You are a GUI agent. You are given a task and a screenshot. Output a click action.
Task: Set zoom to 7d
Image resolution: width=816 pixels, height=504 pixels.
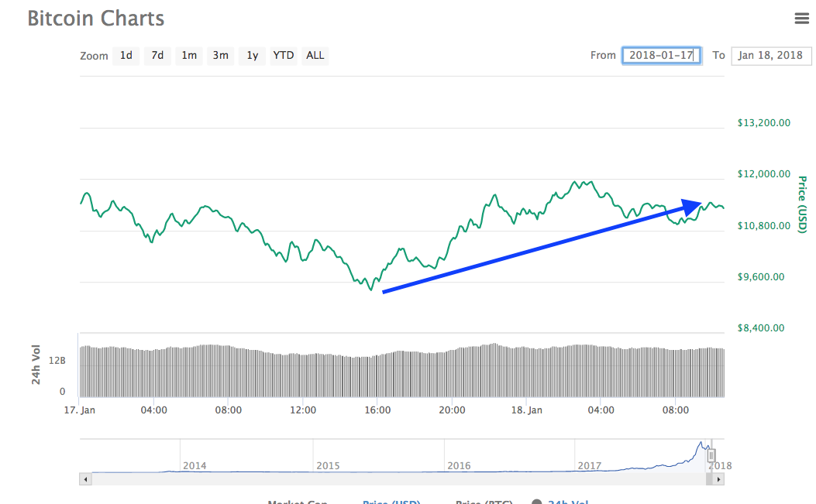coord(157,56)
